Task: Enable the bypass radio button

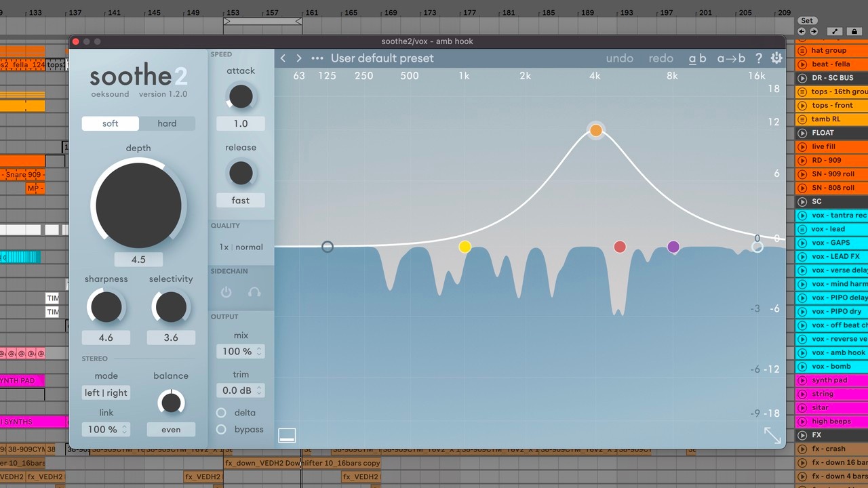Action: coord(221,429)
